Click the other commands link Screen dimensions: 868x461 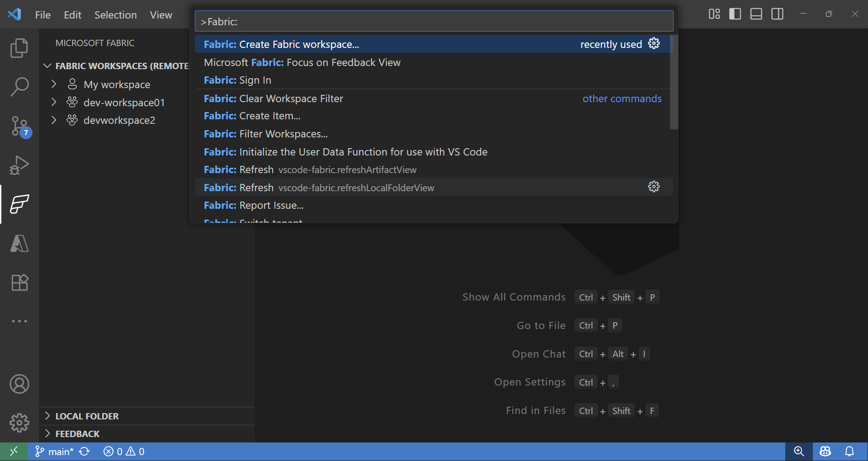(622, 99)
